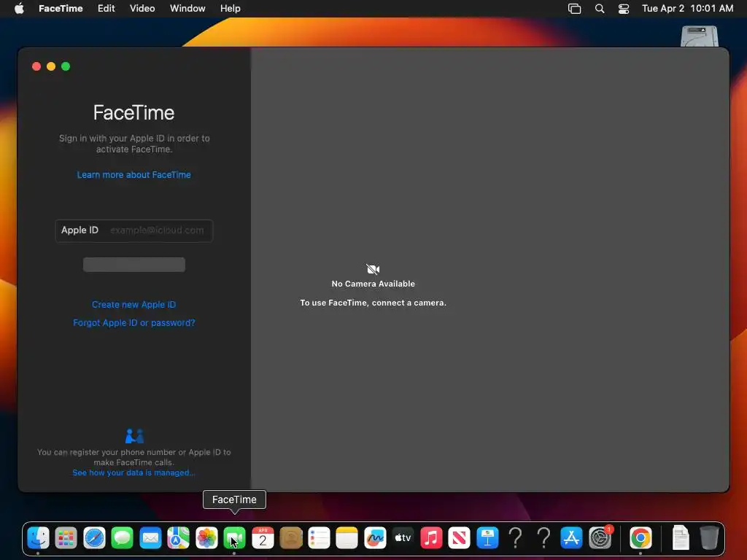Open the Window menu
The width and height of the screenshot is (747, 560).
click(187, 9)
